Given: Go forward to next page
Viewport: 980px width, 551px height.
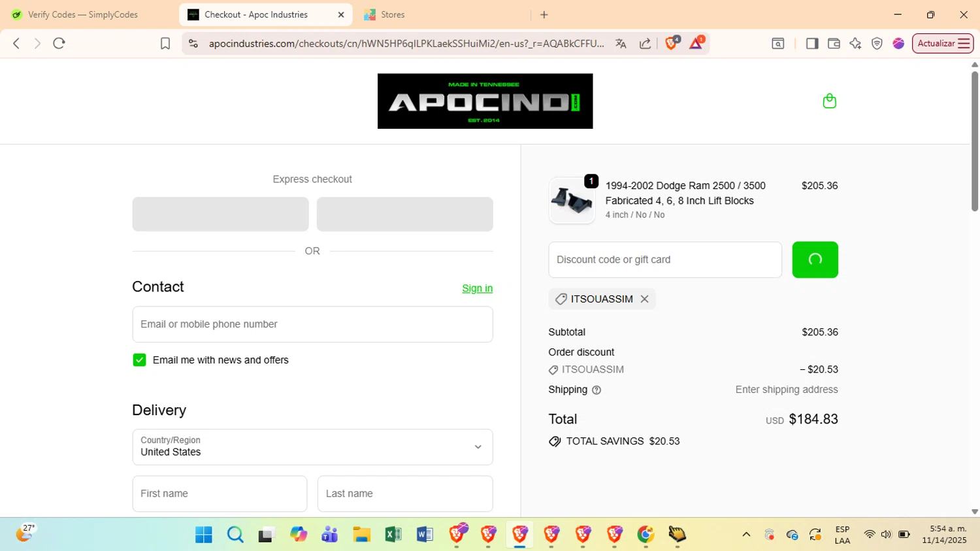Looking at the screenshot, I should pos(37,43).
